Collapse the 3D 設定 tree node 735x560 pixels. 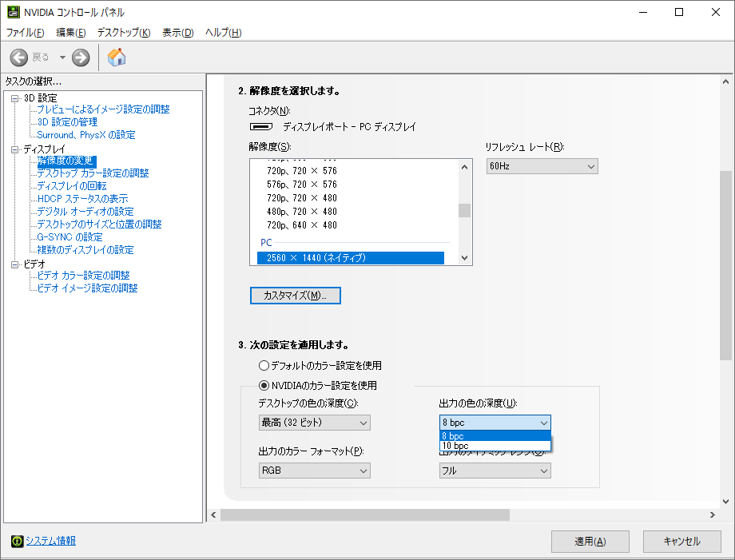click(x=15, y=98)
